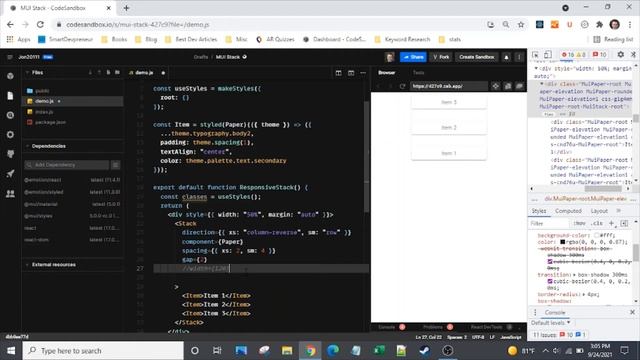Collapse the MuiPaper-root MuiStack-root node
This screenshot has height=360, width=640.
(542, 84)
